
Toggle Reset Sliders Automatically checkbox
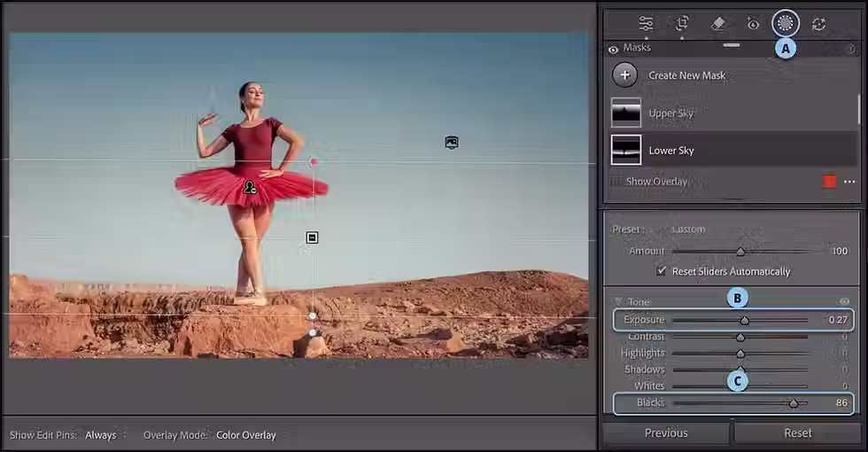(661, 271)
